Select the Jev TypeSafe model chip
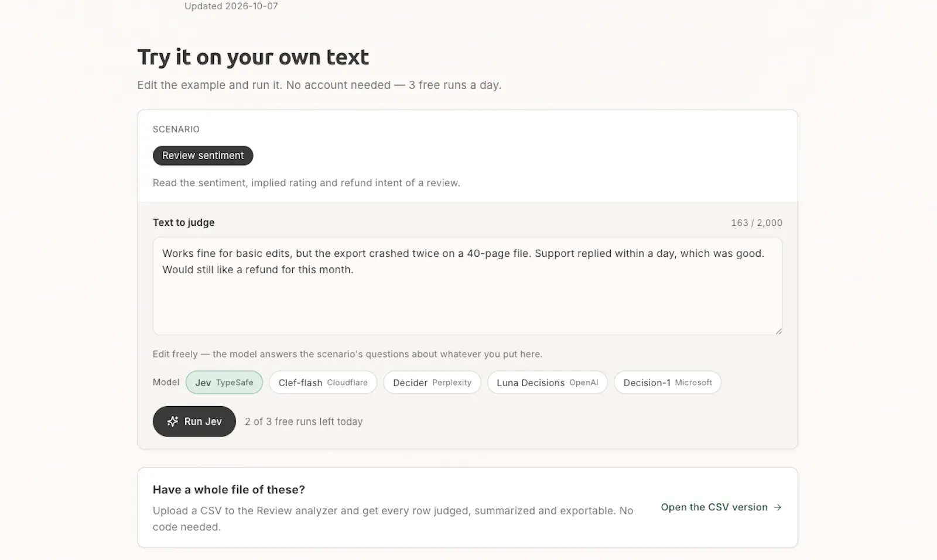The width and height of the screenshot is (937, 560). [224, 383]
